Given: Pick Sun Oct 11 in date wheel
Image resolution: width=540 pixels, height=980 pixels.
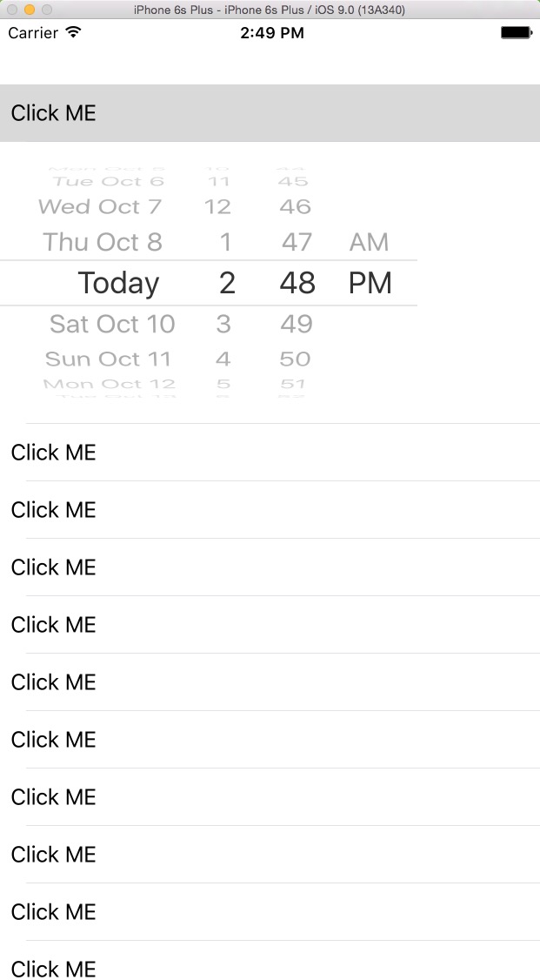Looking at the screenshot, I should pyautogui.click(x=108, y=359).
